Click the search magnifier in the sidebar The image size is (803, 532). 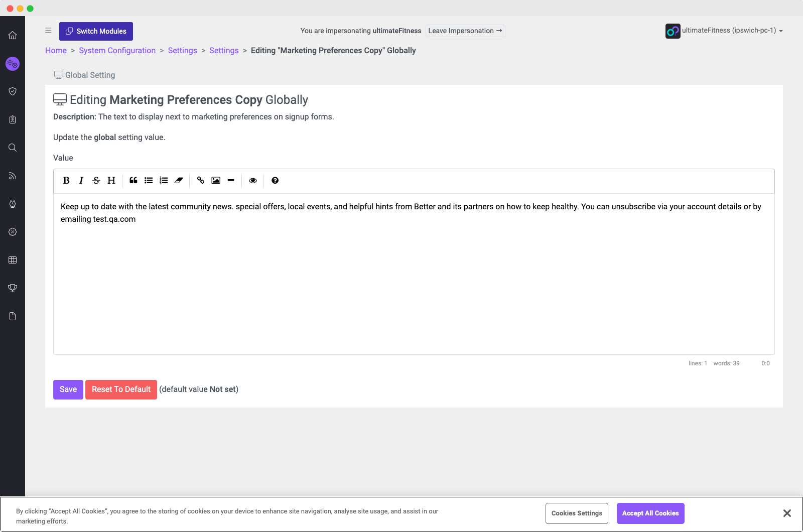coord(13,148)
